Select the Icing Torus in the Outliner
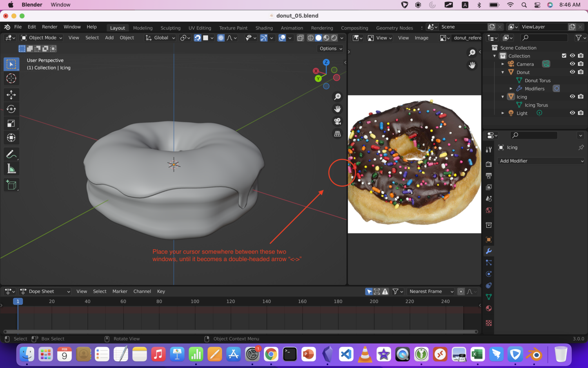 (537, 105)
